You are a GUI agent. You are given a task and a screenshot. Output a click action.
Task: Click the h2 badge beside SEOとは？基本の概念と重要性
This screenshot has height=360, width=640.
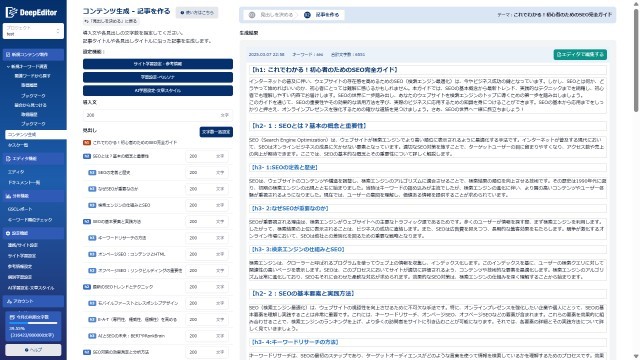87,156
